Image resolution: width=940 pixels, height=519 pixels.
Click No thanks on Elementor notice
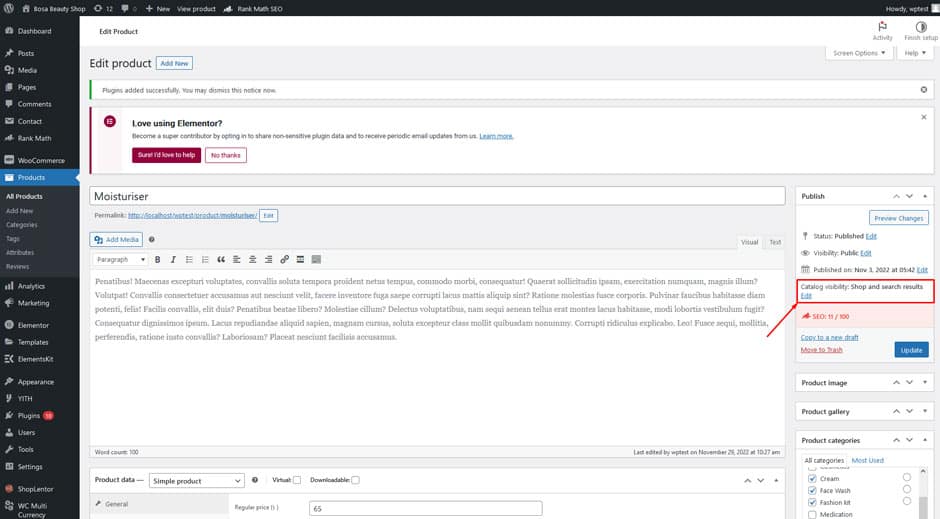pyautogui.click(x=225, y=155)
